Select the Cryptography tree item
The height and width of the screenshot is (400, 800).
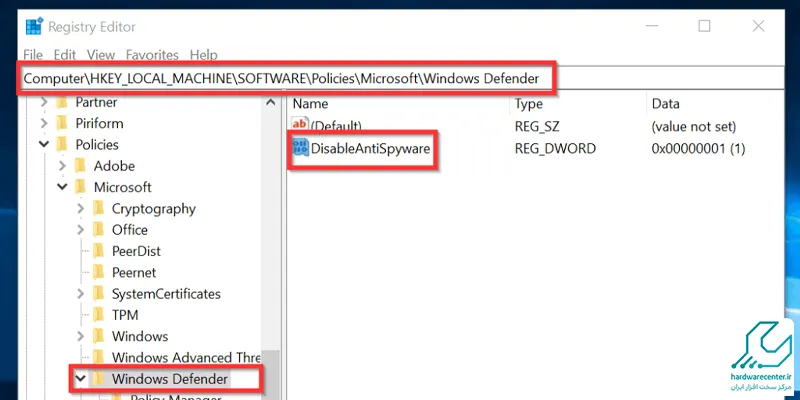click(154, 209)
